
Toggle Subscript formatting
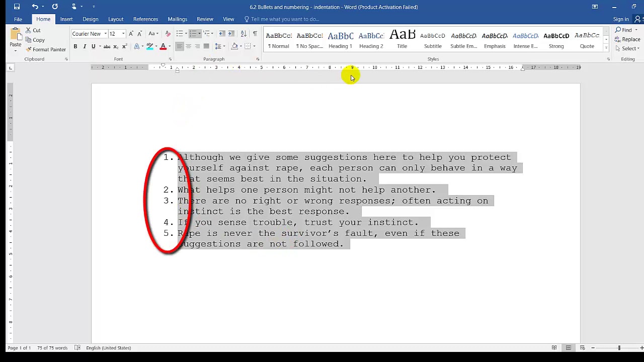(x=116, y=46)
